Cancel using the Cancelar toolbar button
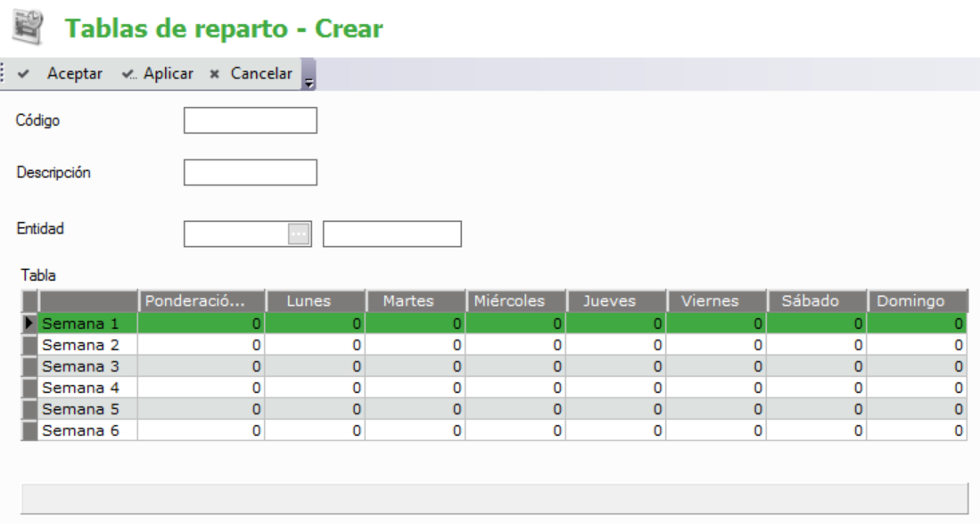980x524 pixels. [251, 74]
